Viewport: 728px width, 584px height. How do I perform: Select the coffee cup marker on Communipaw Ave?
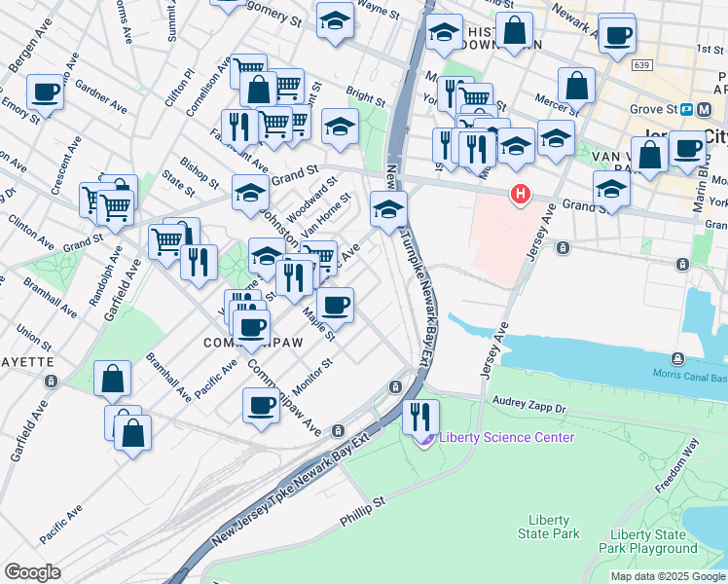coord(261,409)
